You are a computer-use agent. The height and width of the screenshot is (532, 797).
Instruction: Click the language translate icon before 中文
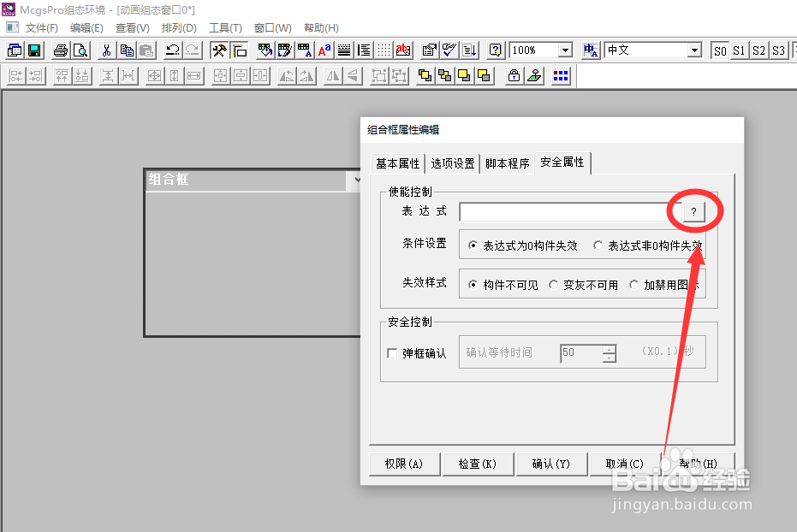(x=591, y=50)
